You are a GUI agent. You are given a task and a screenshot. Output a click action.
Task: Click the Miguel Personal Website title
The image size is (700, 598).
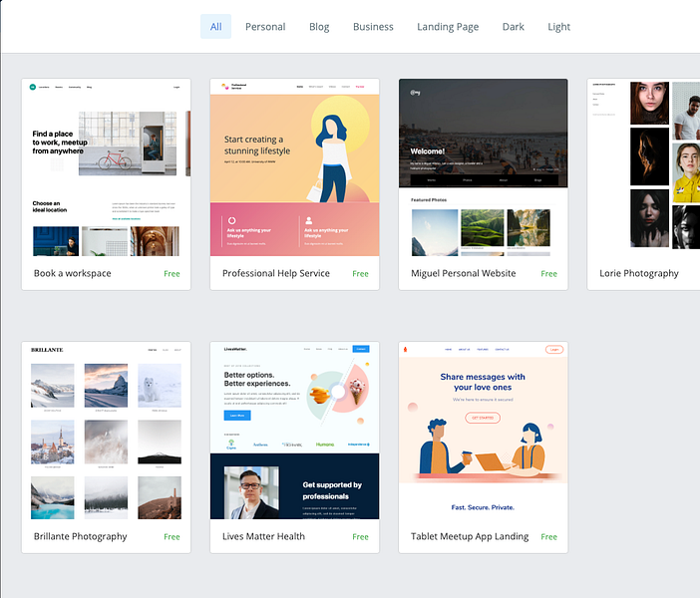click(x=463, y=273)
